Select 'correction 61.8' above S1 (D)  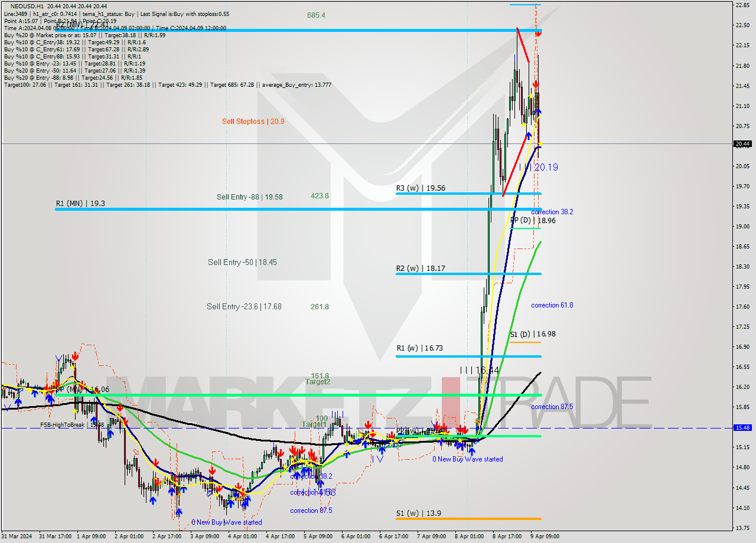click(x=552, y=305)
